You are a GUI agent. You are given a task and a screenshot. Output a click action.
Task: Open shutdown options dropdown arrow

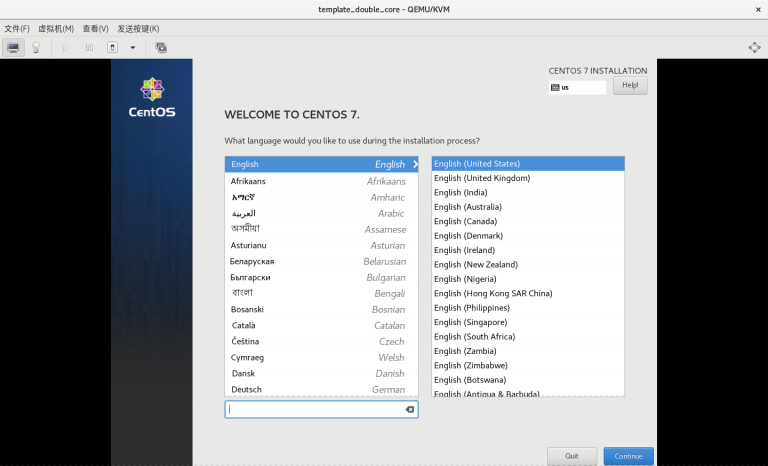132,48
